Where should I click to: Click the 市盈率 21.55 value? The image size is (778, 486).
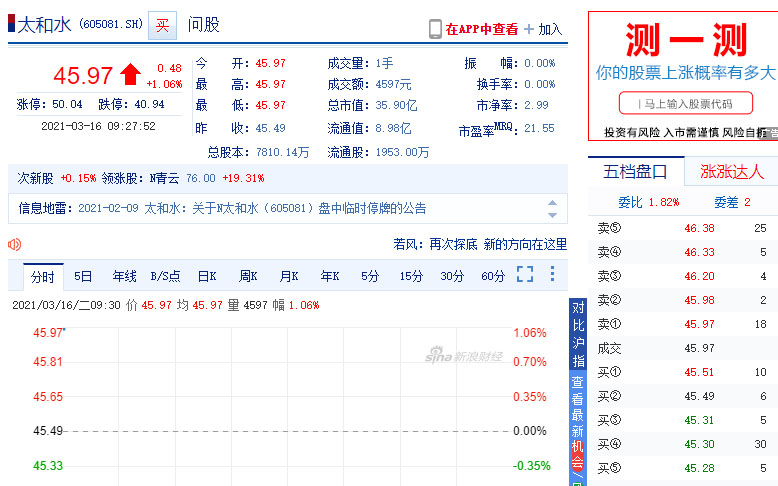pos(539,129)
